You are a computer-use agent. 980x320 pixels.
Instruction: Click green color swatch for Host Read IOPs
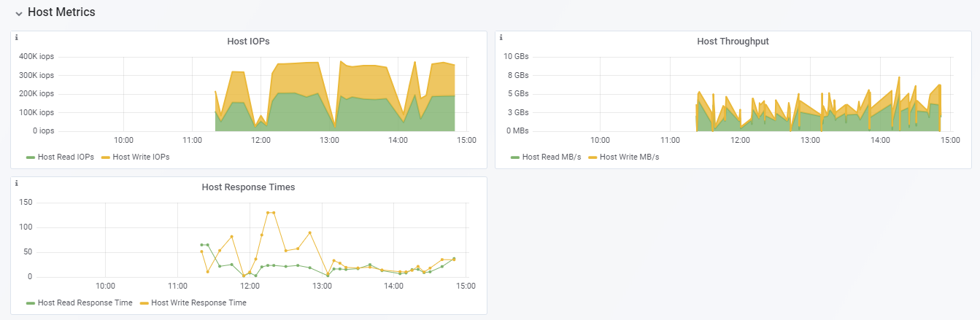[31, 157]
